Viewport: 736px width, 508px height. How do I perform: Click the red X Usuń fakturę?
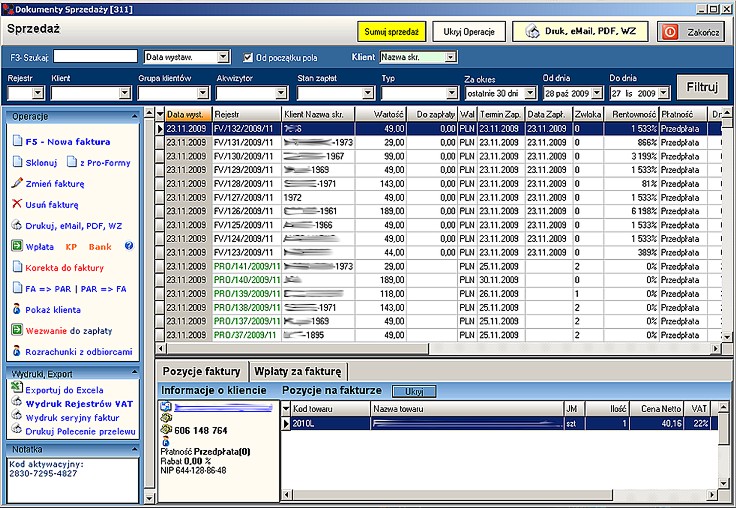17,204
